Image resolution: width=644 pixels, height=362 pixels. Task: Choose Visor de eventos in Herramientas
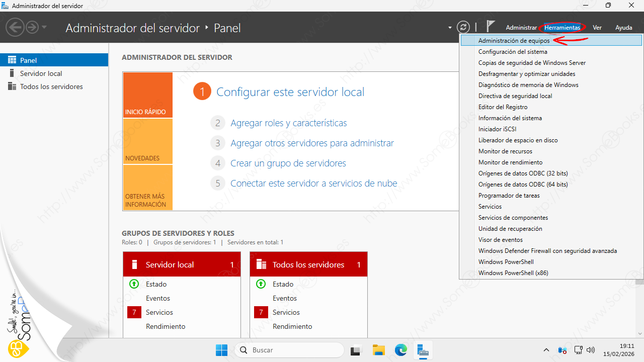500,240
